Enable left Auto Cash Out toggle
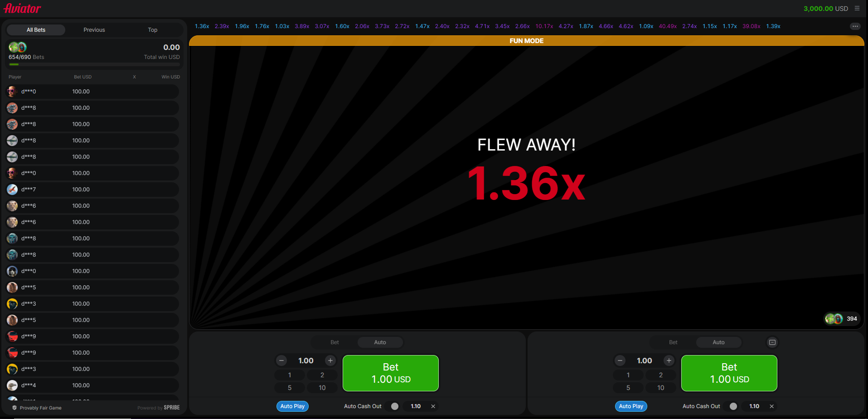The image size is (868, 419). pyautogui.click(x=395, y=406)
